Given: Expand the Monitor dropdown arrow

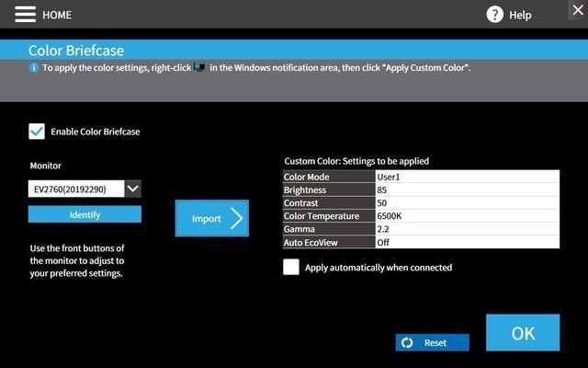Looking at the screenshot, I should [x=133, y=189].
